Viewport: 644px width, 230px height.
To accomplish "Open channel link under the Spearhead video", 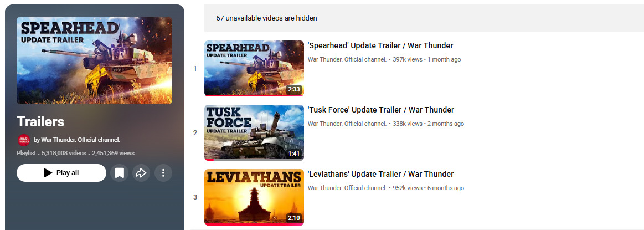I will 347,59.
